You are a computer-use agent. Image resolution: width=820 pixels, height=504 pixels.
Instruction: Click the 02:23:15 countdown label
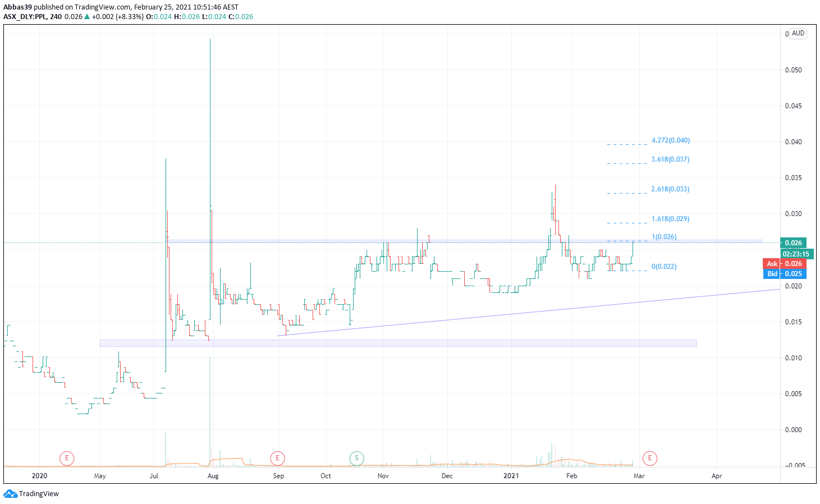(796, 254)
